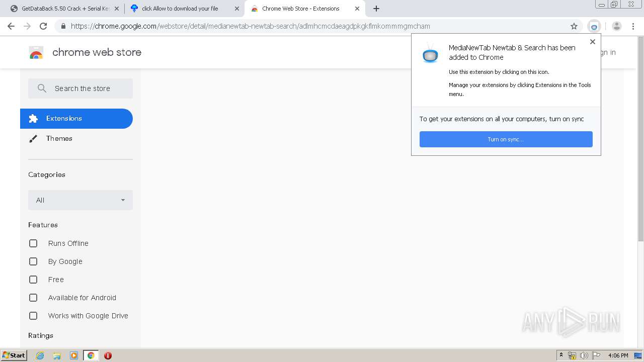Show hidden system tray icons
Viewport: 644px width, 362px height.
561,355
